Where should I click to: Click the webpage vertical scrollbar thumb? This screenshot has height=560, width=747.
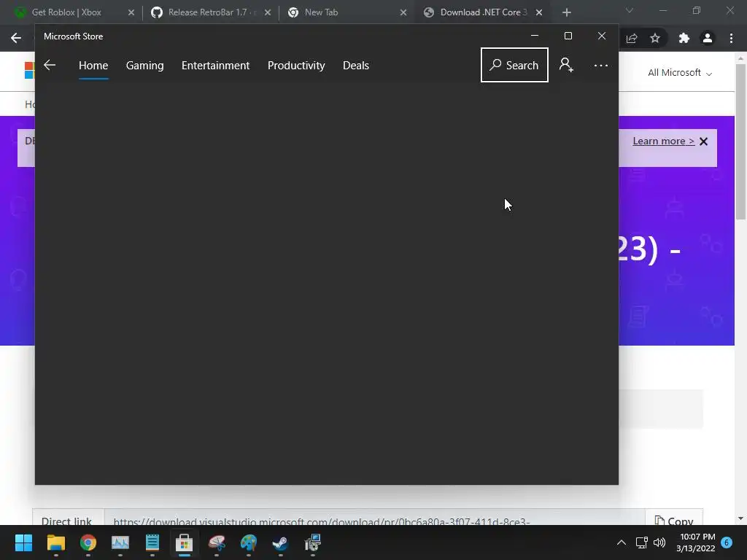point(740,142)
